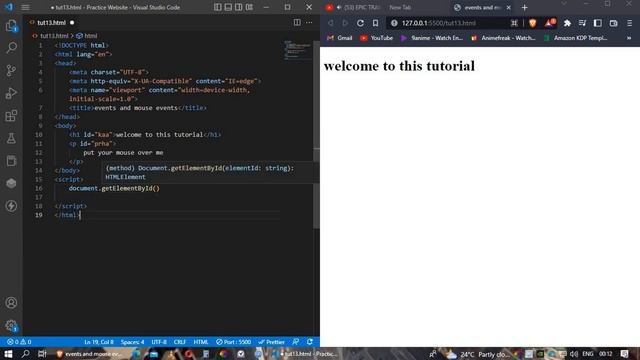Toggle the primary side bar layout icon

point(218,7)
